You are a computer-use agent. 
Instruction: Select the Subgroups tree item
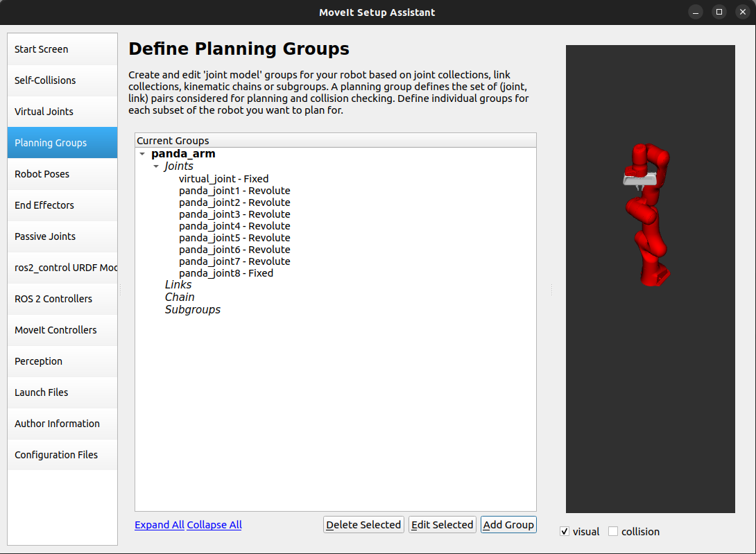193,309
